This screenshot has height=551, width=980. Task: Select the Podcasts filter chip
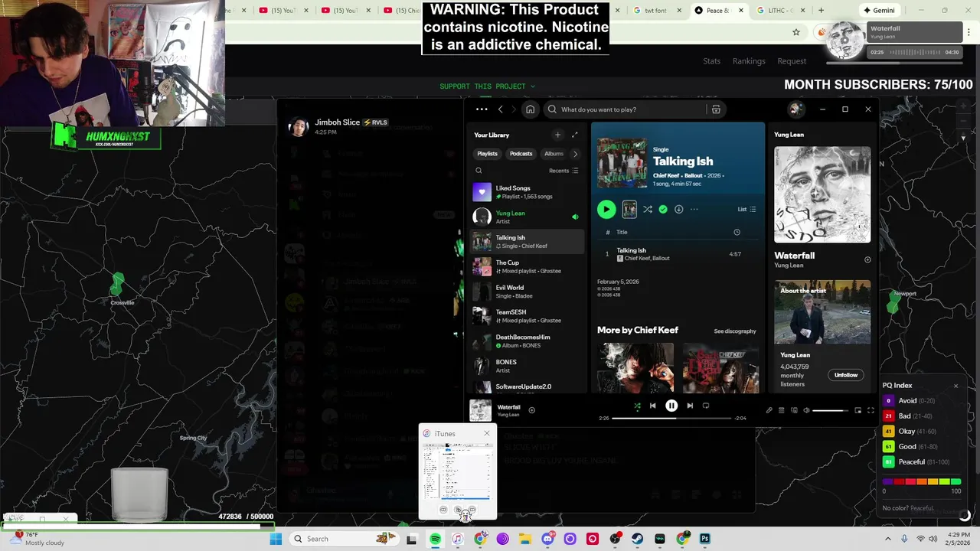coord(521,154)
